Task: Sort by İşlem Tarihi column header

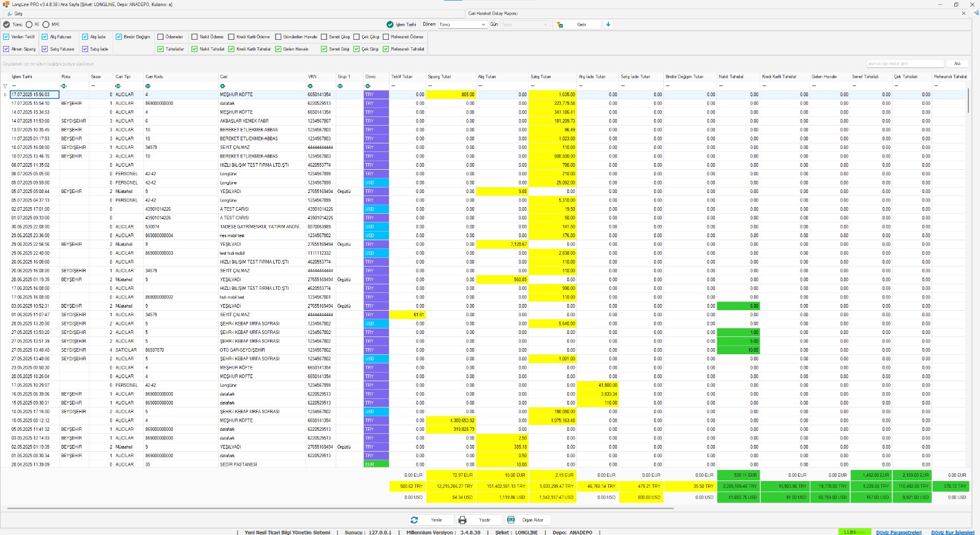Action: [34, 77]
